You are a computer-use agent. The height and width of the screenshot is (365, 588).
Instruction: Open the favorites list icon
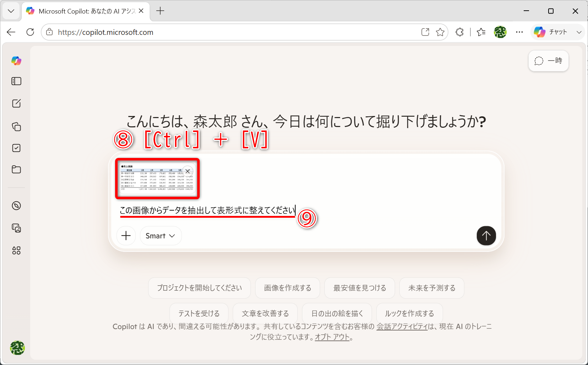[481, 32]
